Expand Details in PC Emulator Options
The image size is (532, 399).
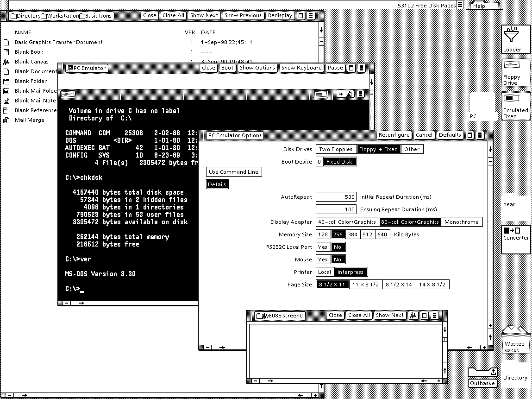click(x=217, y=184)
